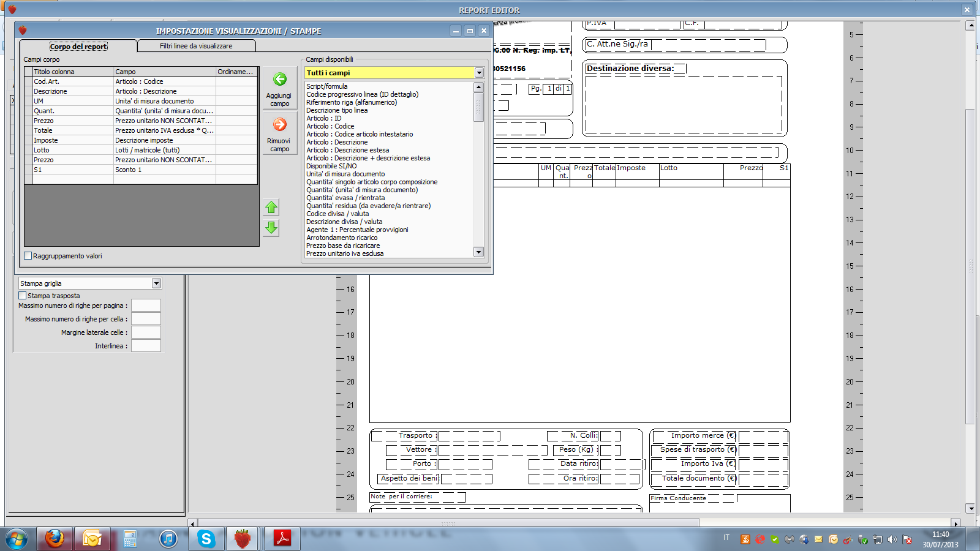Open the mail envelope app in taskbar
This screenshot has height=551, width=980.
92,539
